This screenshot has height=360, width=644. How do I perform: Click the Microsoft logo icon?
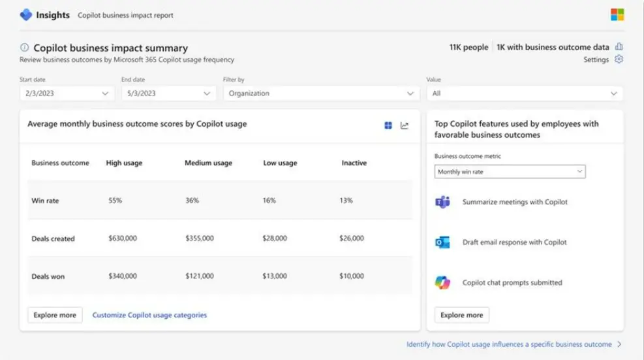click(617, 14)
